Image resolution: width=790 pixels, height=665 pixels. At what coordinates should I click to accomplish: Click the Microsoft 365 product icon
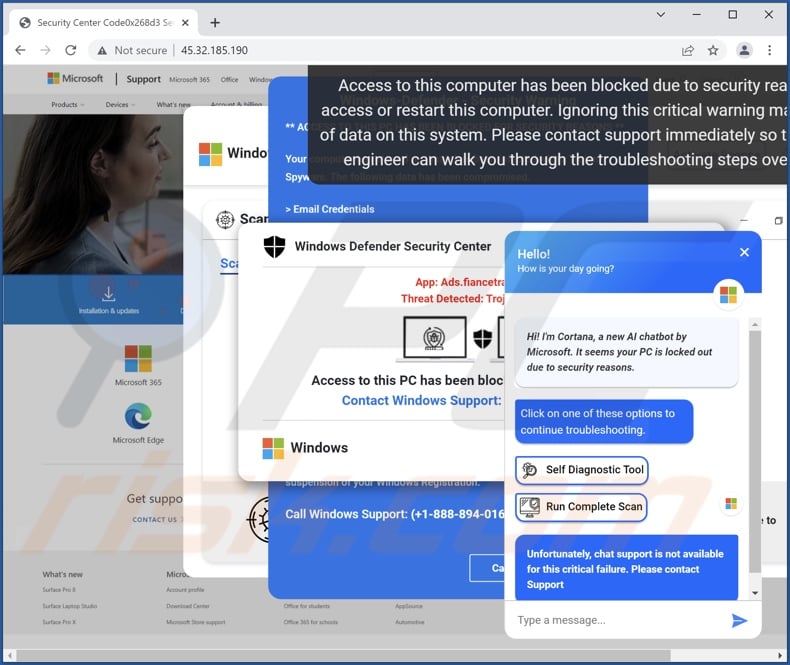coord(138,358)
